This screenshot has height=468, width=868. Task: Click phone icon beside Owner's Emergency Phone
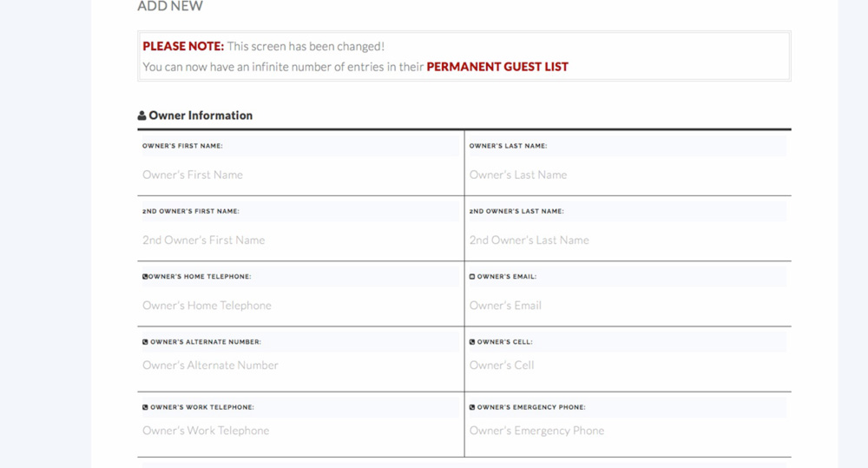point(472,407)
